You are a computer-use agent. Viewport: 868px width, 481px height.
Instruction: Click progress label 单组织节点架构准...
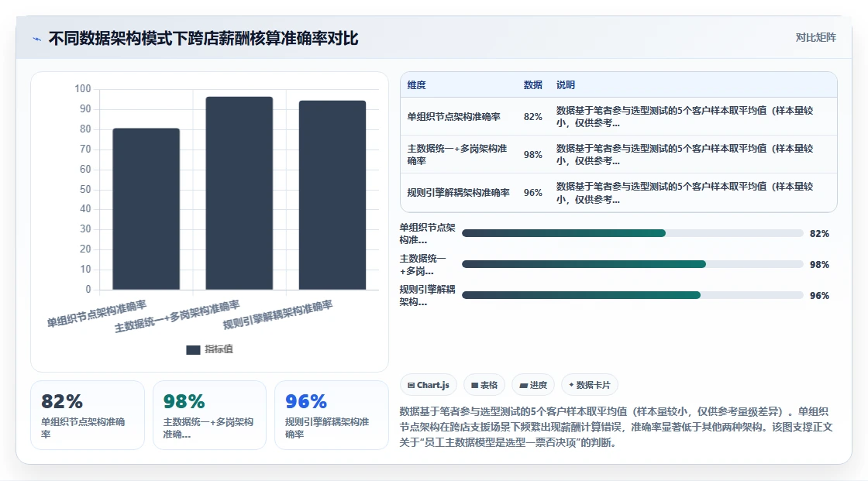point(427,234)
